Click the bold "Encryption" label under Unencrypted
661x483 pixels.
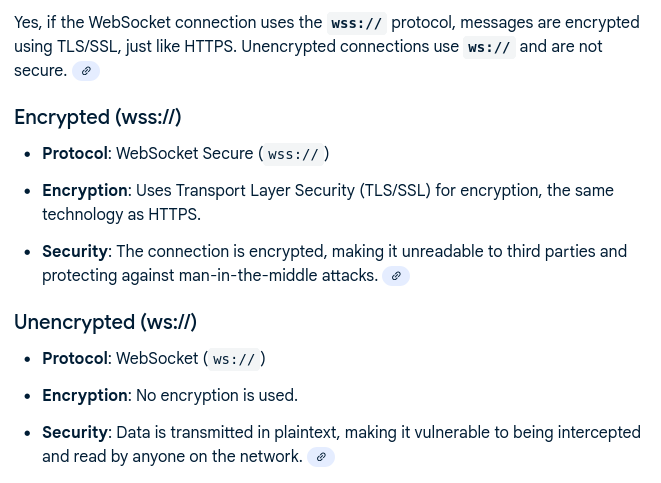click(85, 396)
